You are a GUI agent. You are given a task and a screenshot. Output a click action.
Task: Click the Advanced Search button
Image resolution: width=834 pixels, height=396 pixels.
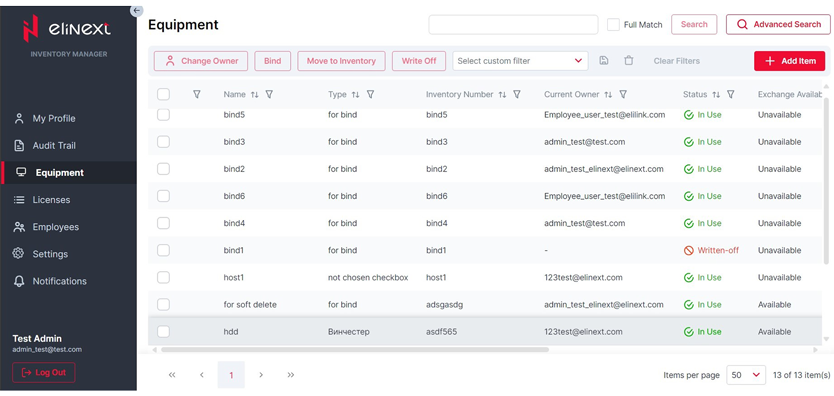point(778,24)
